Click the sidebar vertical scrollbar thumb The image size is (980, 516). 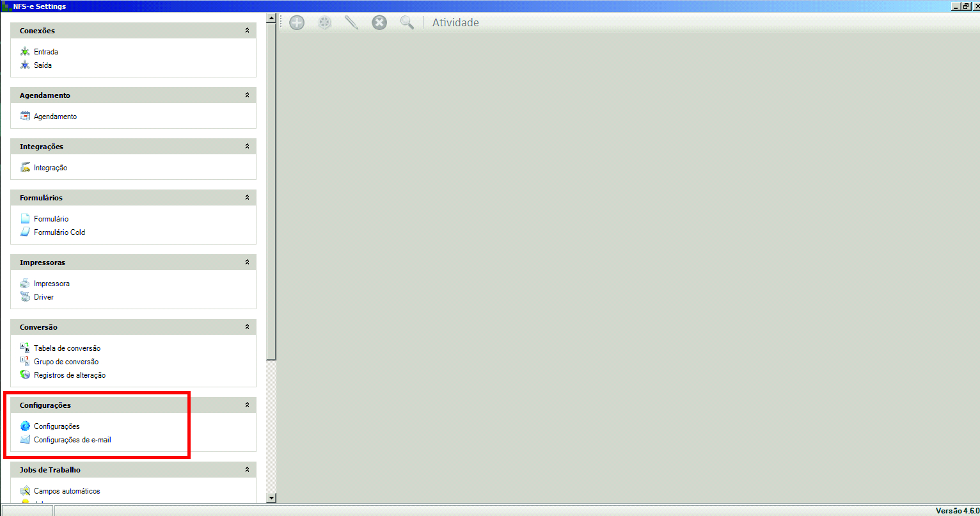click(x=271, y=192)
